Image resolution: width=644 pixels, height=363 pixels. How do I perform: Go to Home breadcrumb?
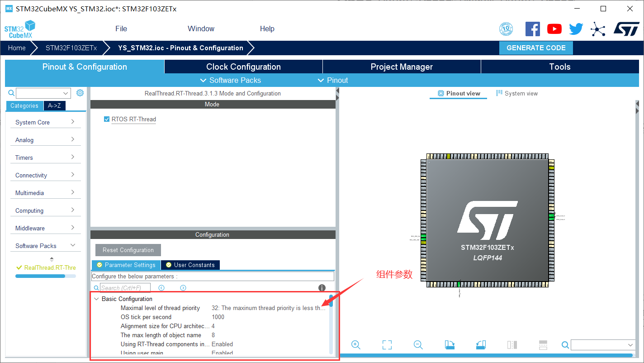click(x=17, y=48)
